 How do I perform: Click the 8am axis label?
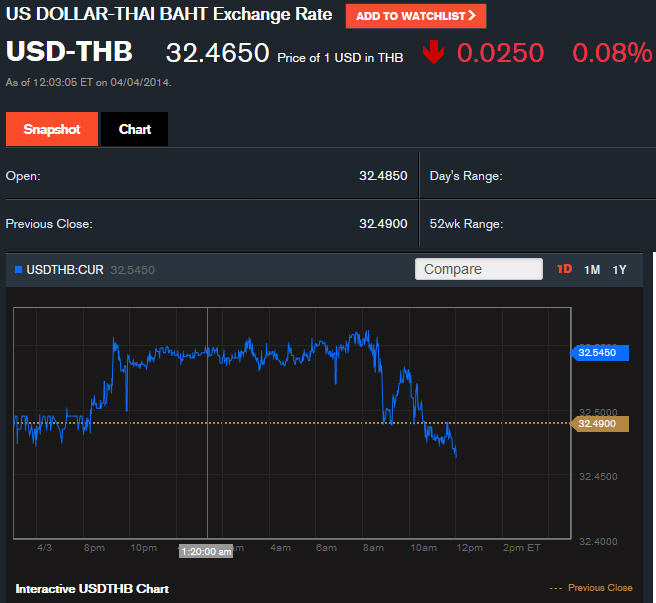(x=373, y=548)
